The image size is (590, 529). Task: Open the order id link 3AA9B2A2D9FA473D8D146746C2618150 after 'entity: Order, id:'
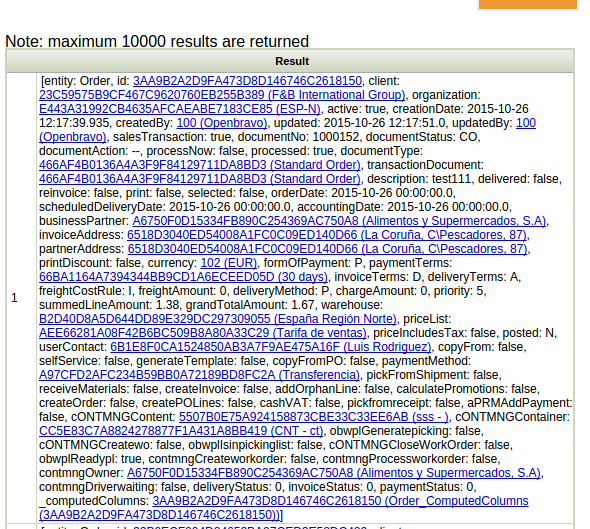247,81
